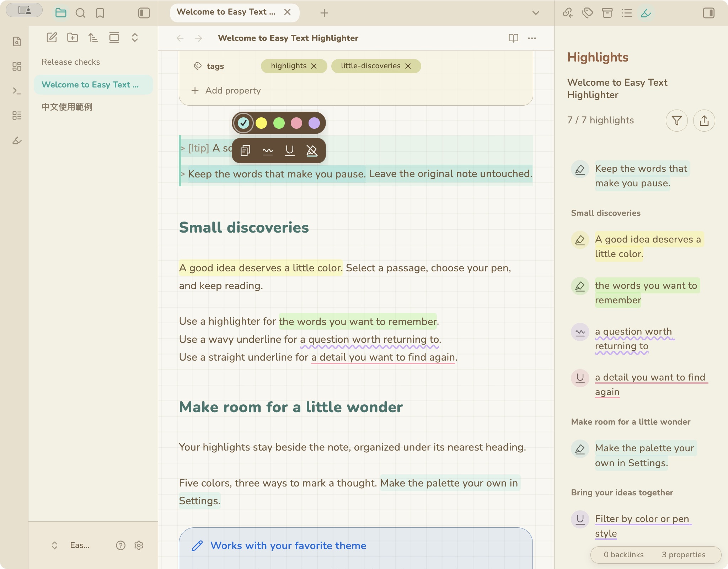Open the command palette terminal icon
This screenshot has width=728, height=569.
[x=17, y=91]
